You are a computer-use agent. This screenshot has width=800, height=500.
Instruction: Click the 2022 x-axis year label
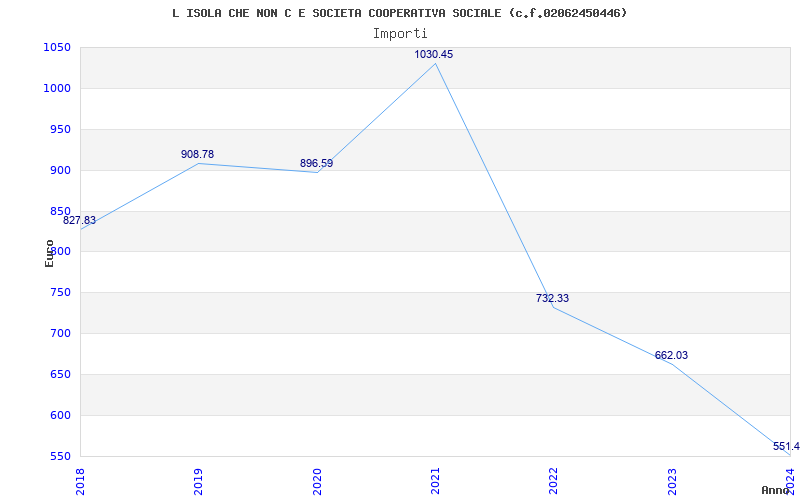554,482
